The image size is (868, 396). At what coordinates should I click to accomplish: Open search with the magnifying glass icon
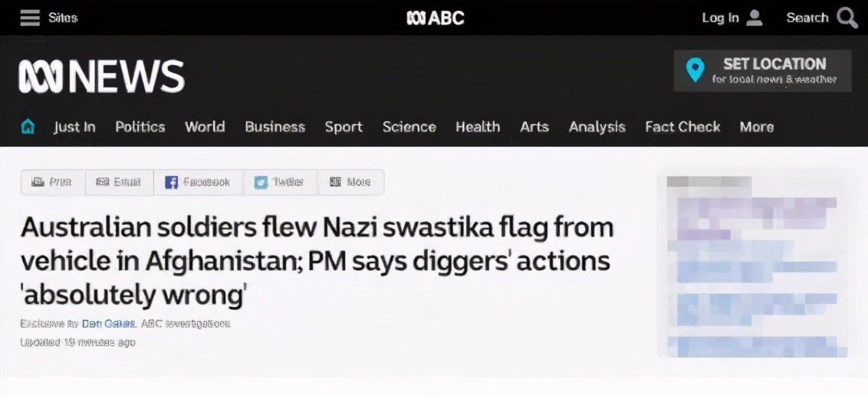point(847,18)
